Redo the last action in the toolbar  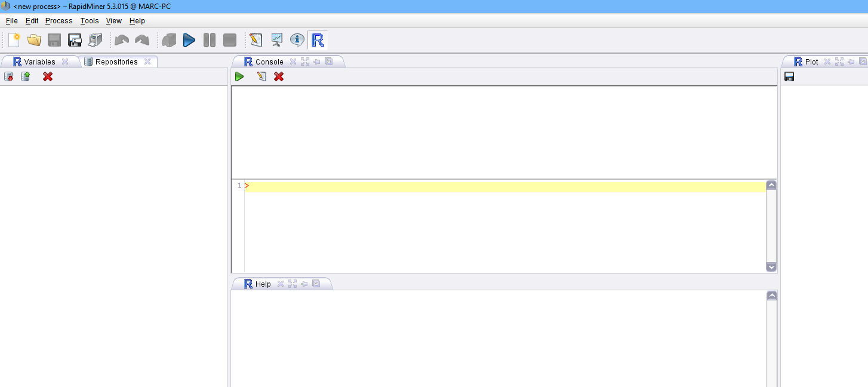pyautogui.click(x=142, y=40)
